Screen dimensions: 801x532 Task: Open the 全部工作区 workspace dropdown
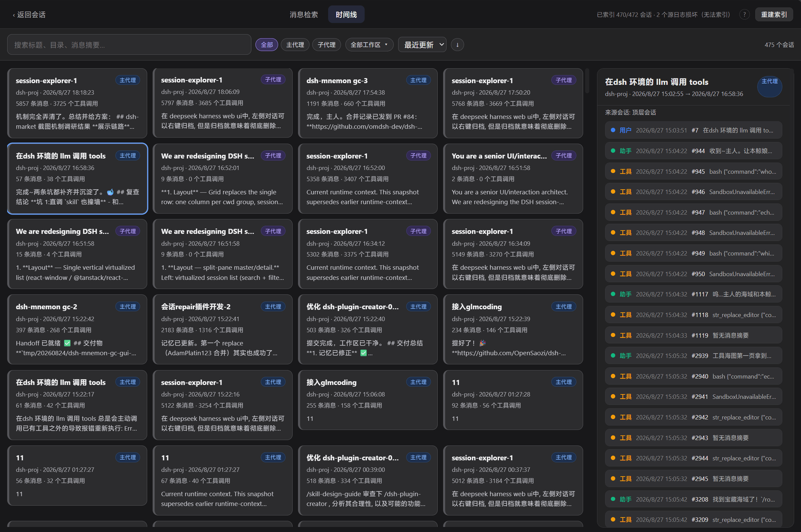(x=369, y=45)
